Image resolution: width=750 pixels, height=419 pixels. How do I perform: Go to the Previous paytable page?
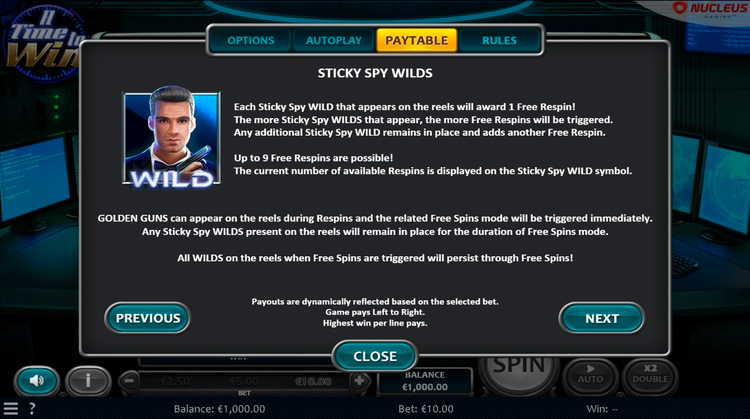[x=148, y=318]
